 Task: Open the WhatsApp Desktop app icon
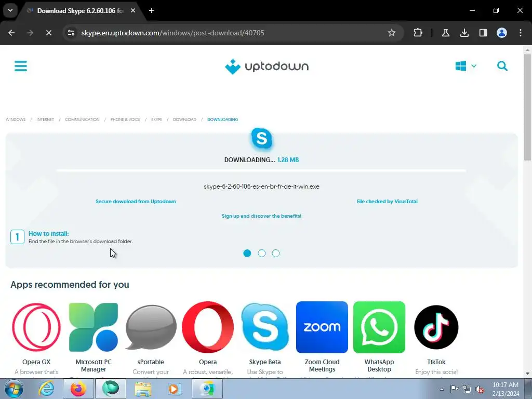[x=379, y=327]
